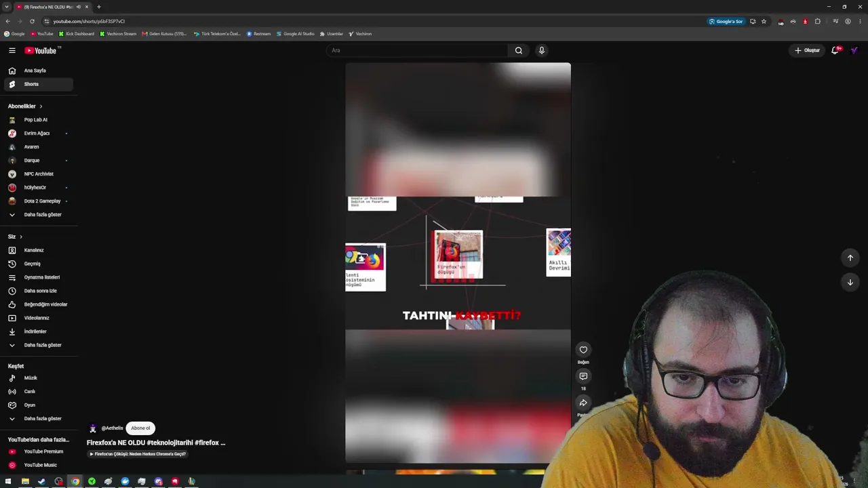Click the Oluştur create button
This screenshot has width=868, height=488.
tap(807, 50)
